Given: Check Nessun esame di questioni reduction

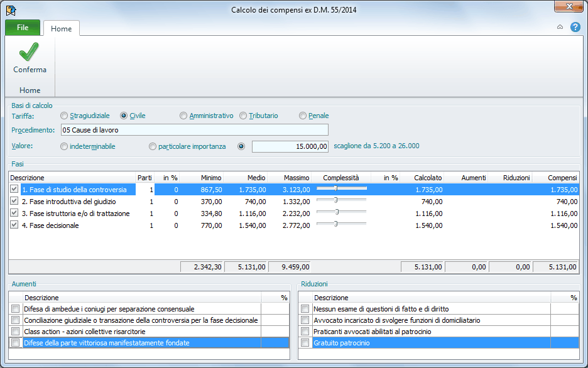Looking at the screenshot, I should click(x=305, y=309).
